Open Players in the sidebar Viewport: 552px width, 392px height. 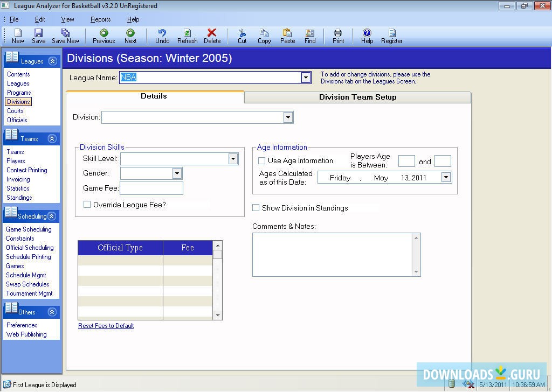[x=16, y=161]
